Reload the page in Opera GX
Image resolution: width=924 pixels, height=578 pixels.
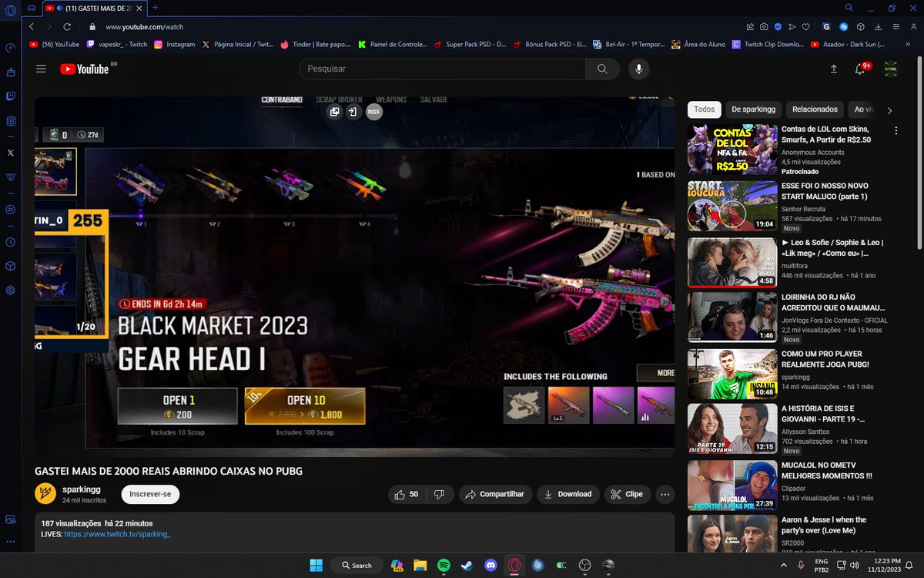[x=67, y=26]
